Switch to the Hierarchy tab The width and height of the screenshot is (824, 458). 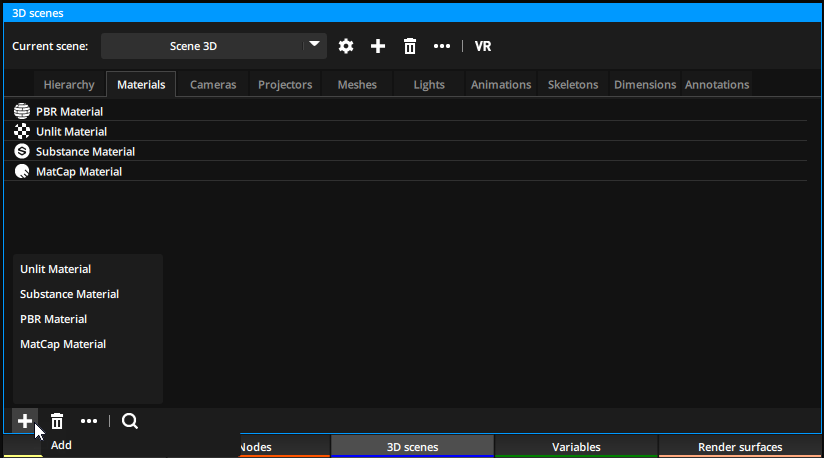[69, 85]
